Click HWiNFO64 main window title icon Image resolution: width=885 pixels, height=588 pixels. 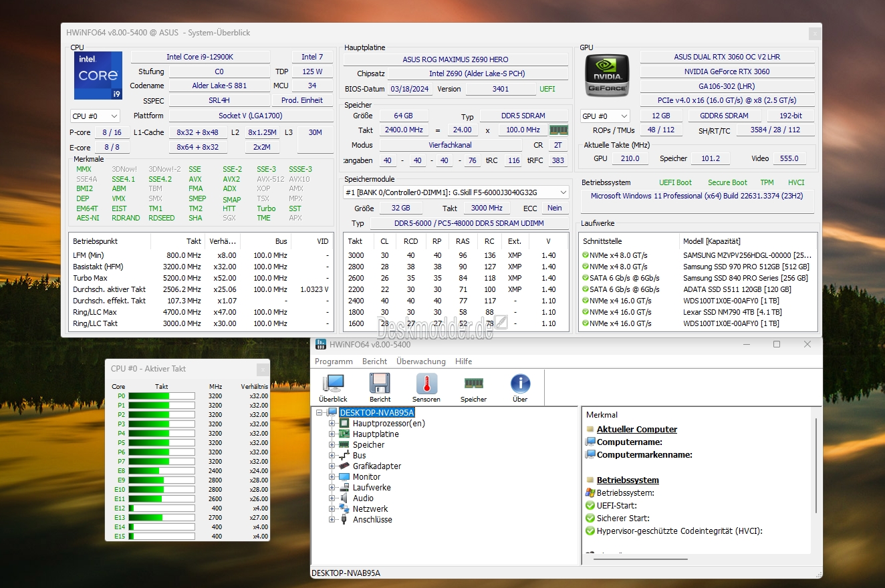[321, 344]
